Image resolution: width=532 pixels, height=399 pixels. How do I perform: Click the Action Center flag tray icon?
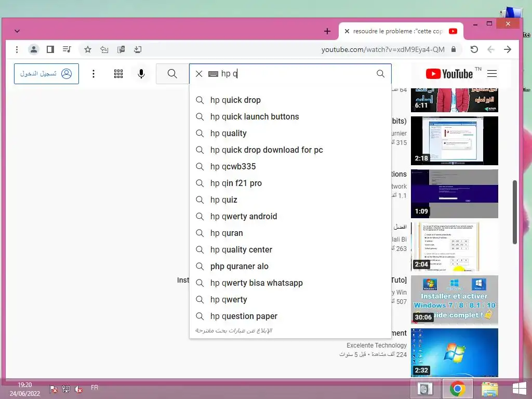click(54, 390)
